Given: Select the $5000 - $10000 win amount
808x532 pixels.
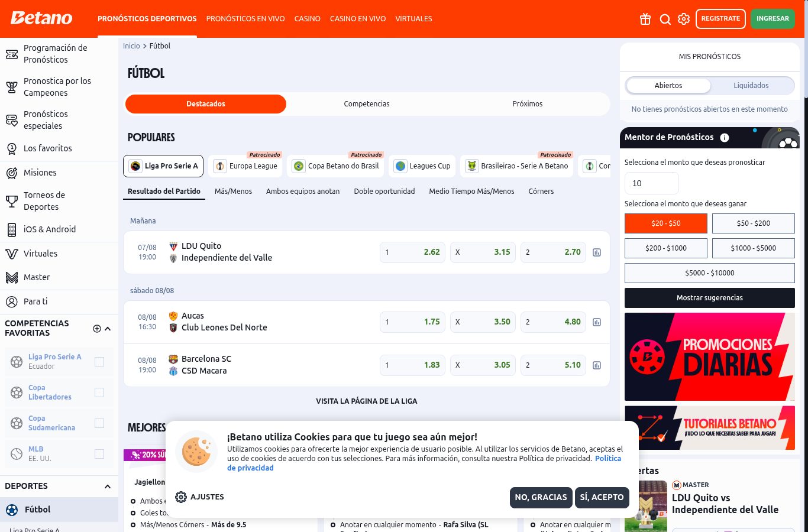Looking at the screenshot, I should [x=710, y=273].
